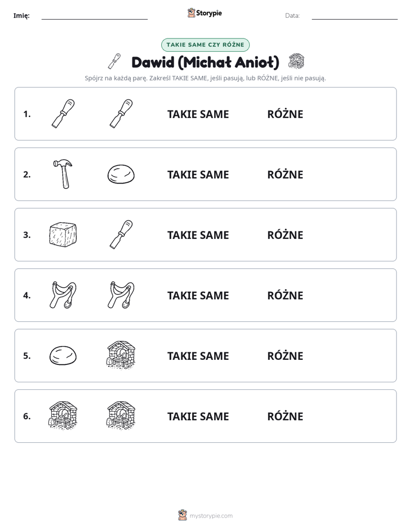Screen dimensions: 411x532
Task: Click the right slingshot in row 4
Action: 121,295
